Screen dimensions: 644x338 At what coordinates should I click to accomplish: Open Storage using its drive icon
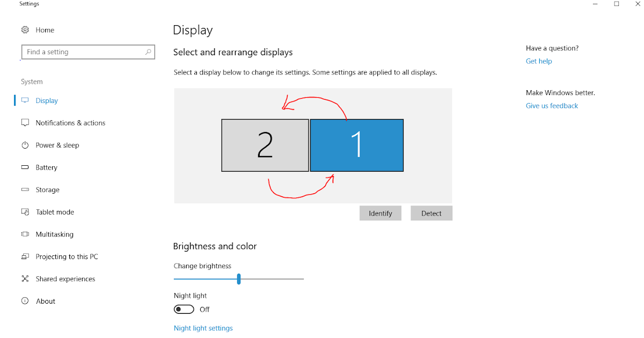[x=25, y=189]
